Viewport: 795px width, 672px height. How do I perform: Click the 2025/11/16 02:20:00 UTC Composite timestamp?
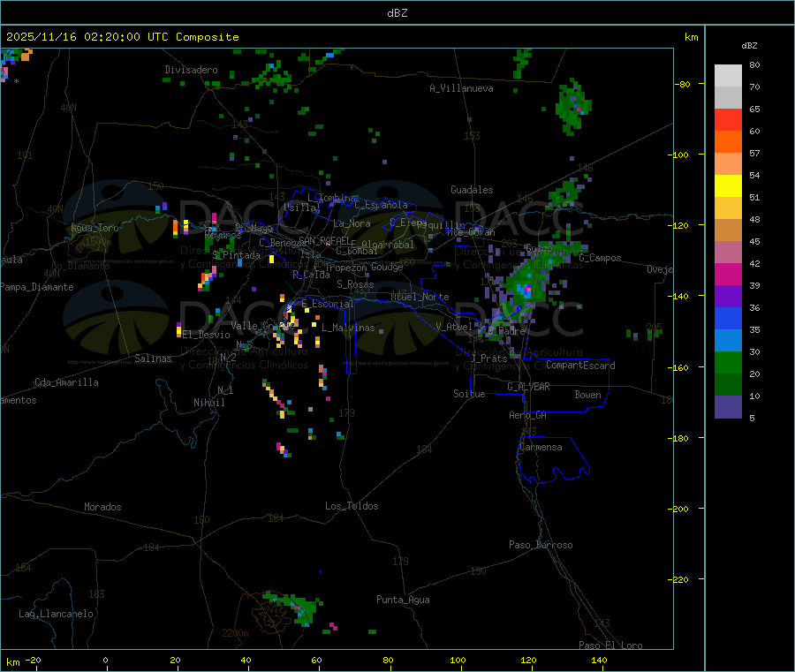coord(122,37)
